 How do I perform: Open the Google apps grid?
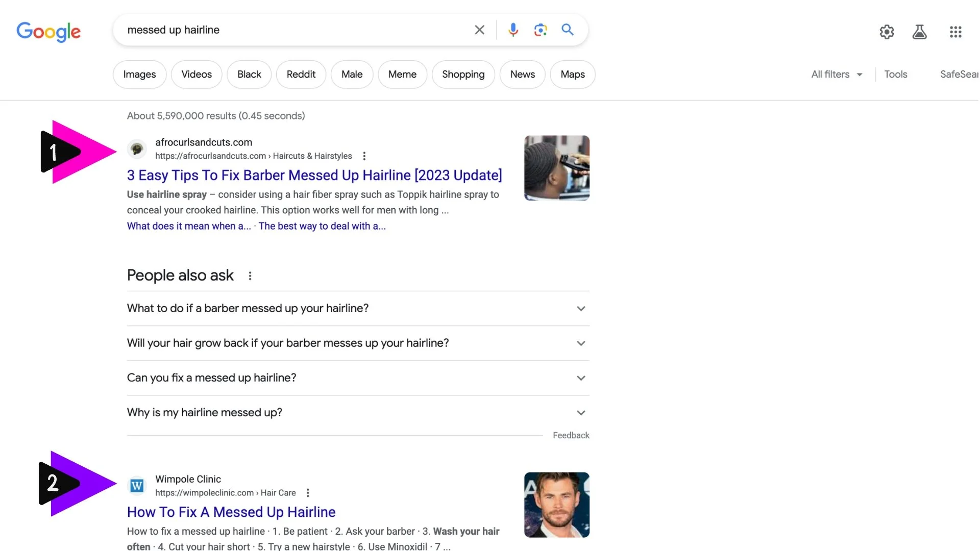(955, 32)
